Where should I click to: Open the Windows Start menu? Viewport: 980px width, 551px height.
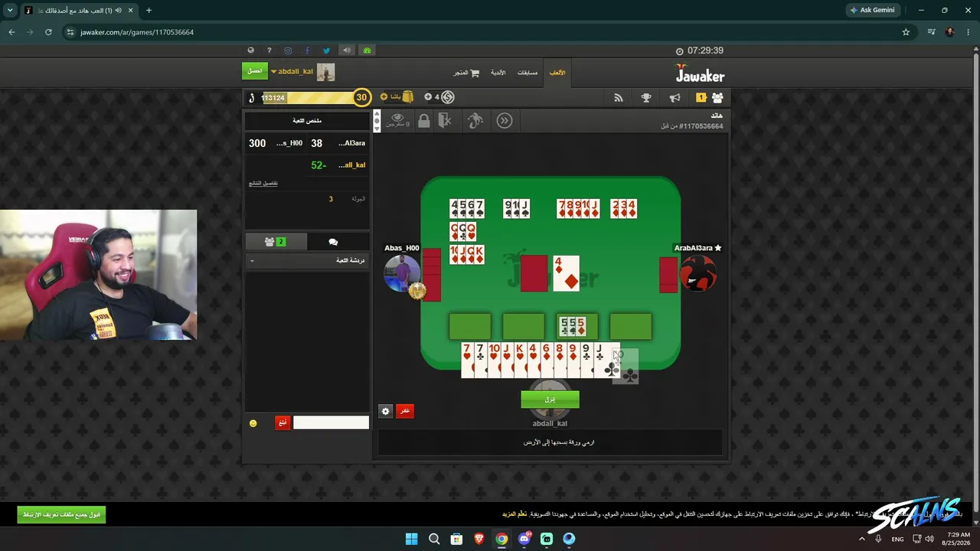click(x=411, y=539)
